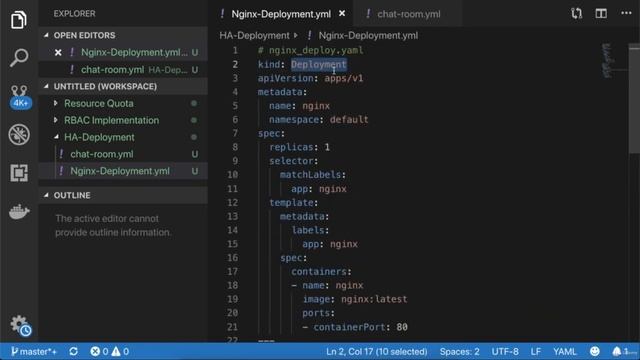The image size is (640, 360).
Task: Close Nginx-Deployment.yml in Open Editors list
Action: pos(58,53)
